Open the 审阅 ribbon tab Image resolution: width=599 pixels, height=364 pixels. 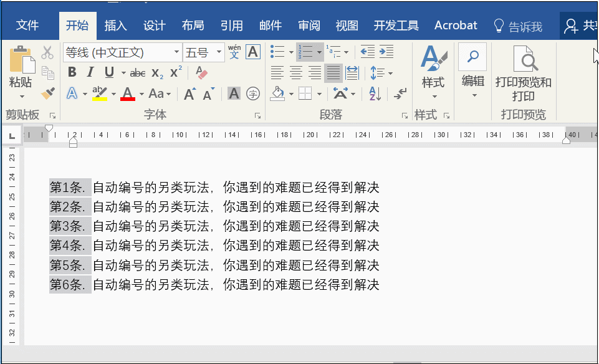[x=309, y=26]
